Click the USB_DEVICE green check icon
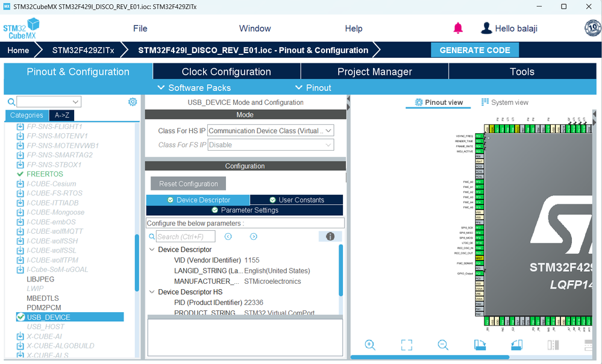 click(x=20, y=317)
